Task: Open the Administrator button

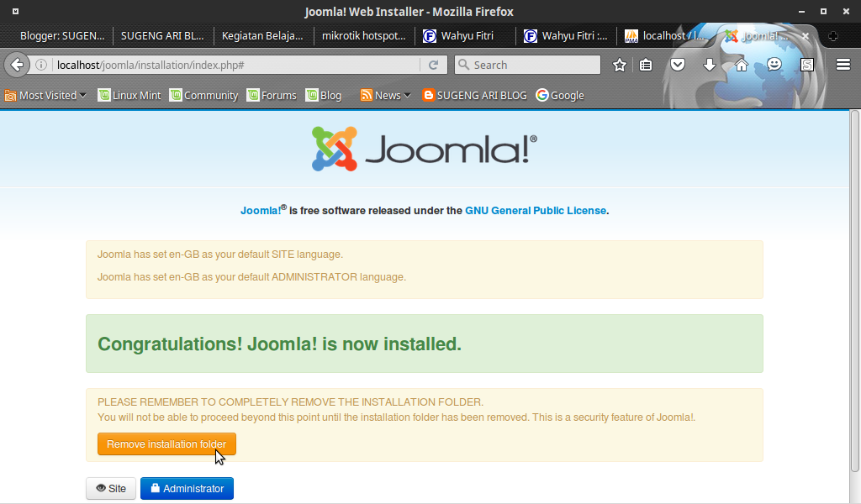Action: 187,488
